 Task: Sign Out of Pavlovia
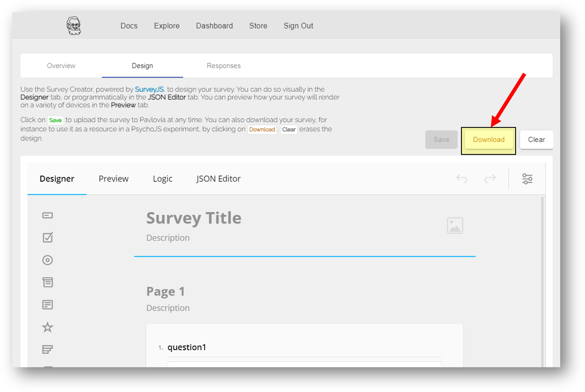[x=298, y=26]
